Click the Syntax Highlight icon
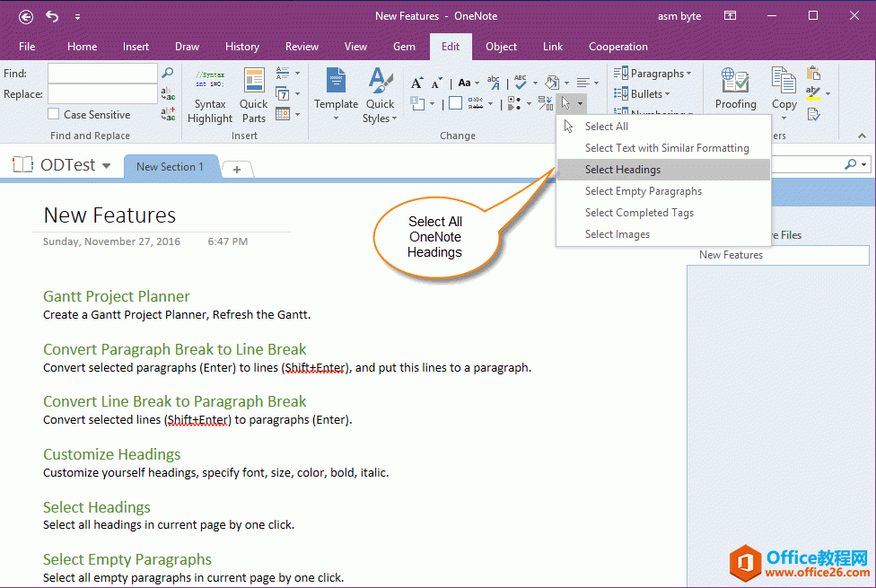 210,81
